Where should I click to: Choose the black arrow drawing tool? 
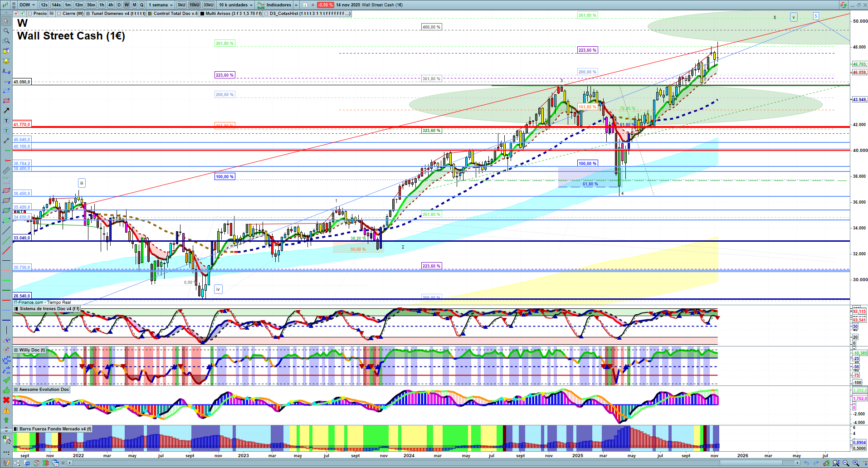pos(6,111)
